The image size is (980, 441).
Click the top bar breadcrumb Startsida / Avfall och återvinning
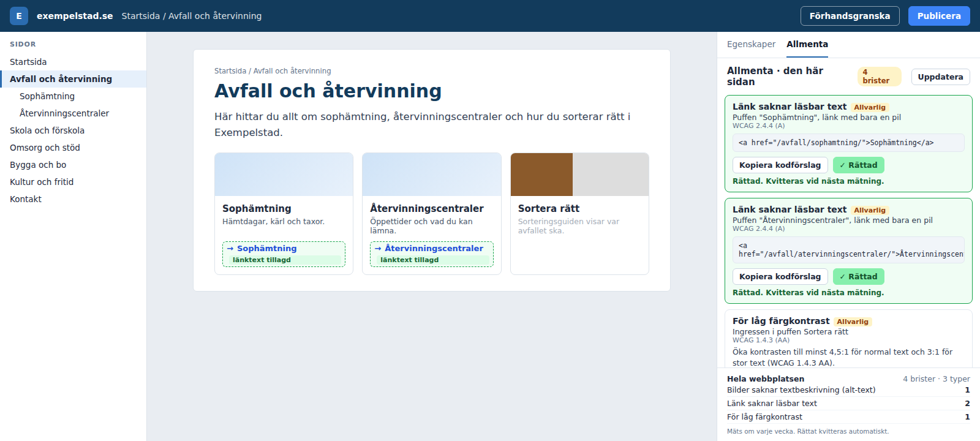191,16
